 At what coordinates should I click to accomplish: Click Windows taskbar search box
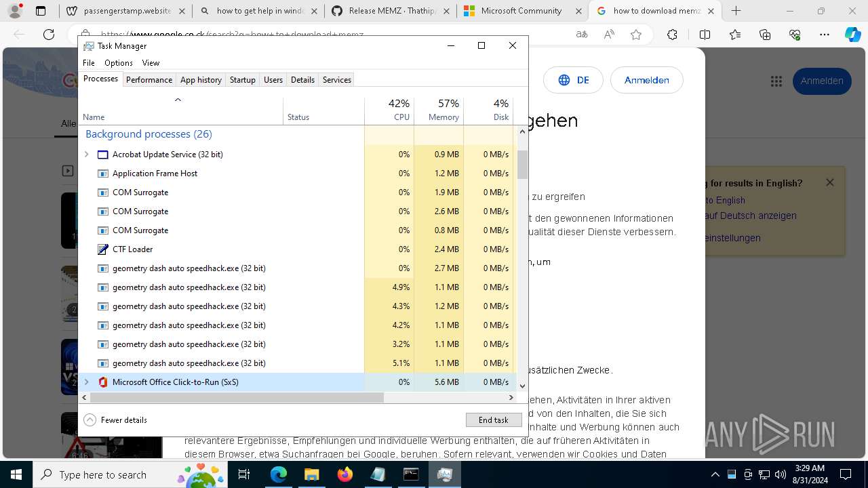point(131,474)
